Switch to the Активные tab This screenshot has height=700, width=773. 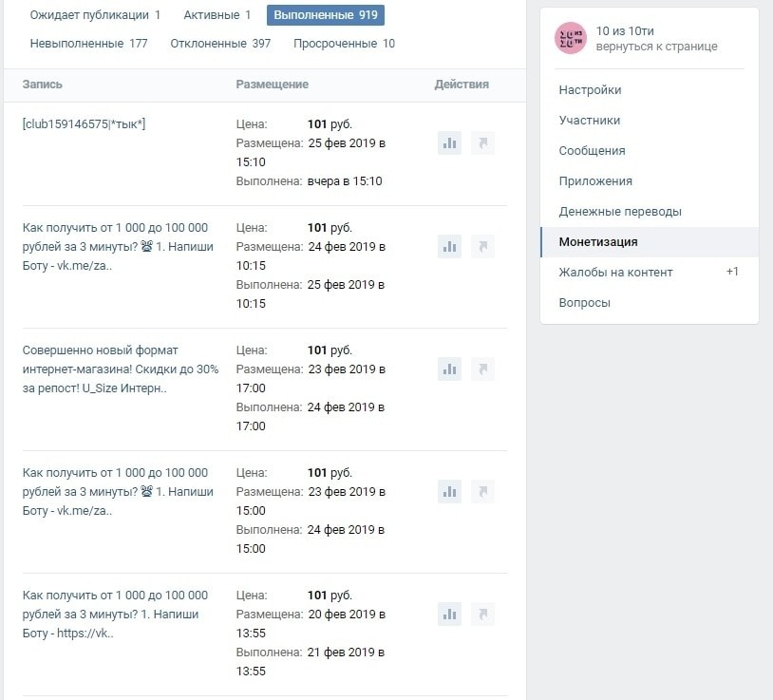(x=217, y=15)
